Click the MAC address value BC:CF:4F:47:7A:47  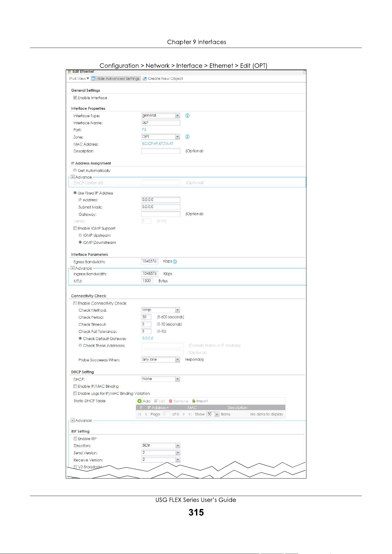(158, 144)
